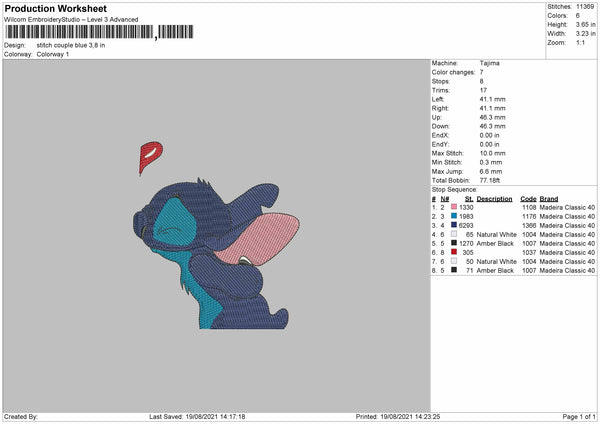The width and height of the screenshot is (600, 424).
Task: Click the Trims value 17
Action: point(483,90)
